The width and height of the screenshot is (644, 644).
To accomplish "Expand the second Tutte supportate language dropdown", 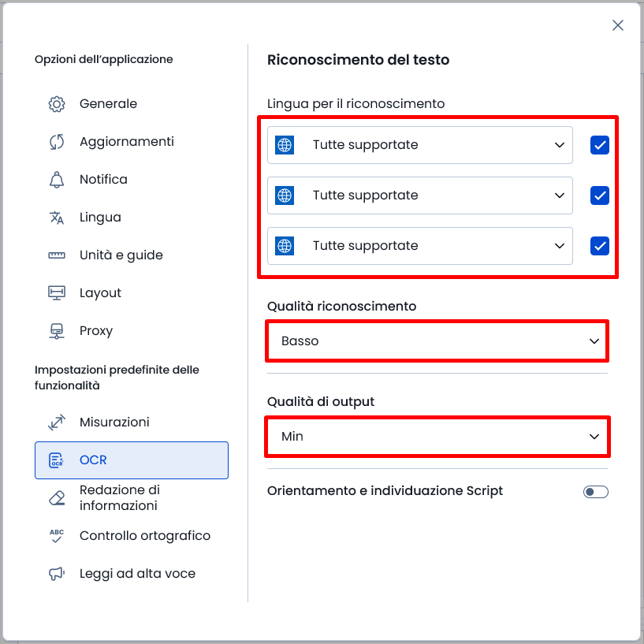I will [420, 195].
